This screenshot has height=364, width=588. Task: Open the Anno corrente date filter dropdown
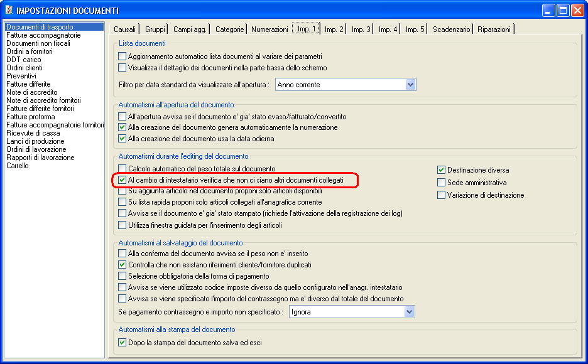411,85
